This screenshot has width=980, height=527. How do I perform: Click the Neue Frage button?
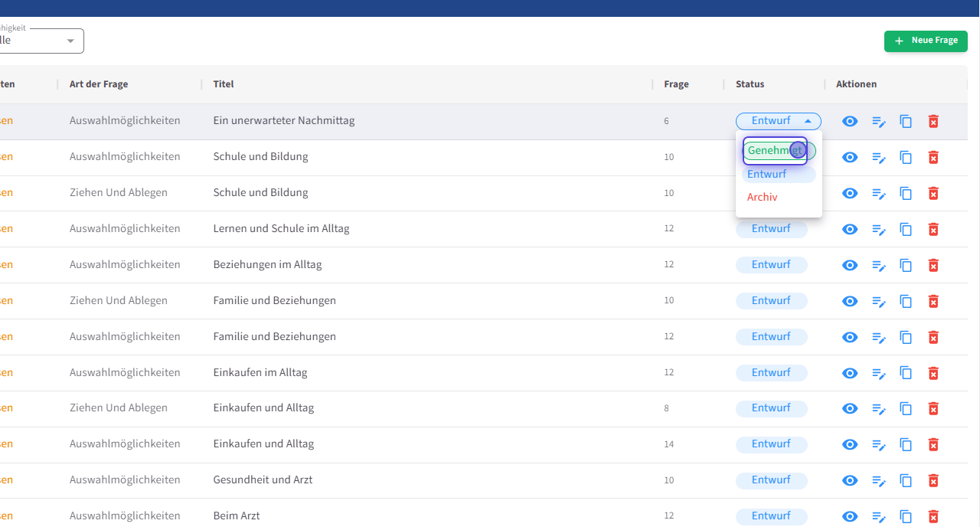(x=925, y=41)
